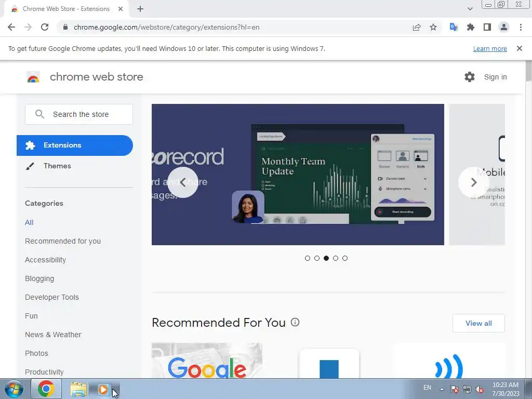532x399 pixels.
Task: Open Windows Explorer from taskbar
Action: 78,389
